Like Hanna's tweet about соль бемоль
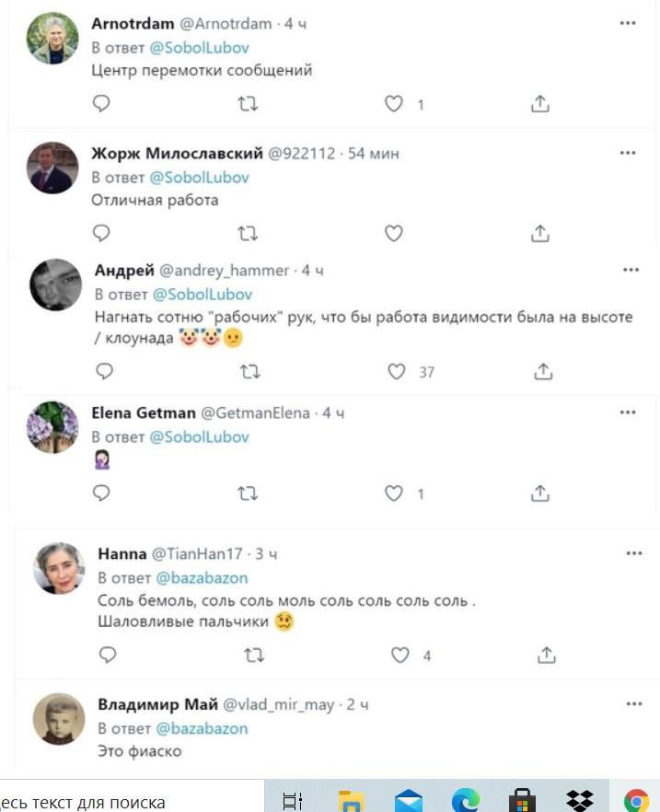 tap(400, 655)
